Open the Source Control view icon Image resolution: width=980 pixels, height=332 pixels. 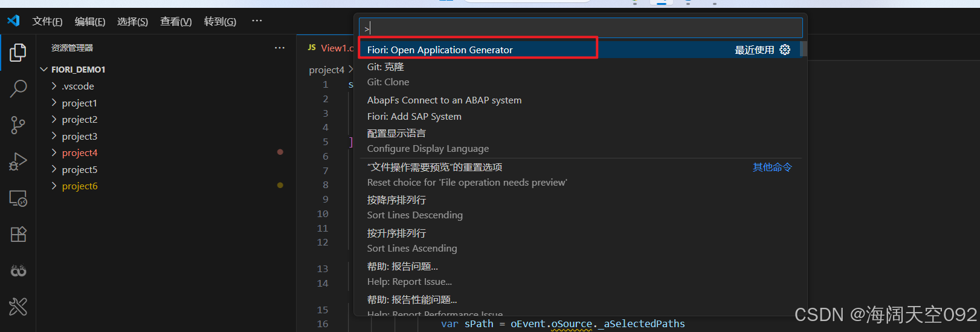click(x=18, y=125)
